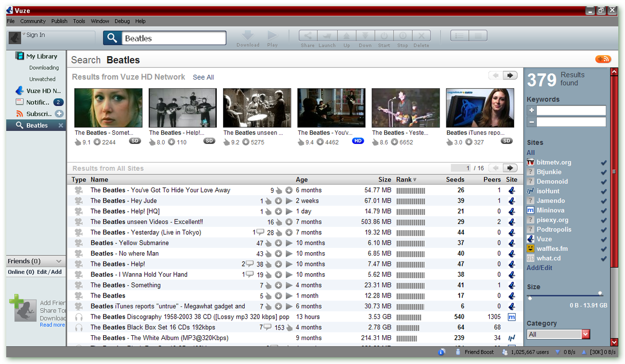The width and height of the screenshot is (625, 364).
Task: Close the Beatles search sidebar entry
Action: pos(61,125)
